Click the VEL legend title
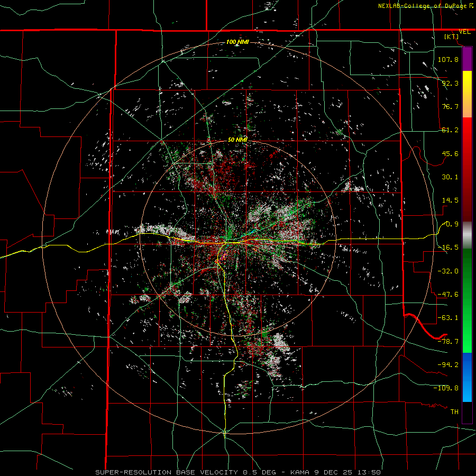 464,32
